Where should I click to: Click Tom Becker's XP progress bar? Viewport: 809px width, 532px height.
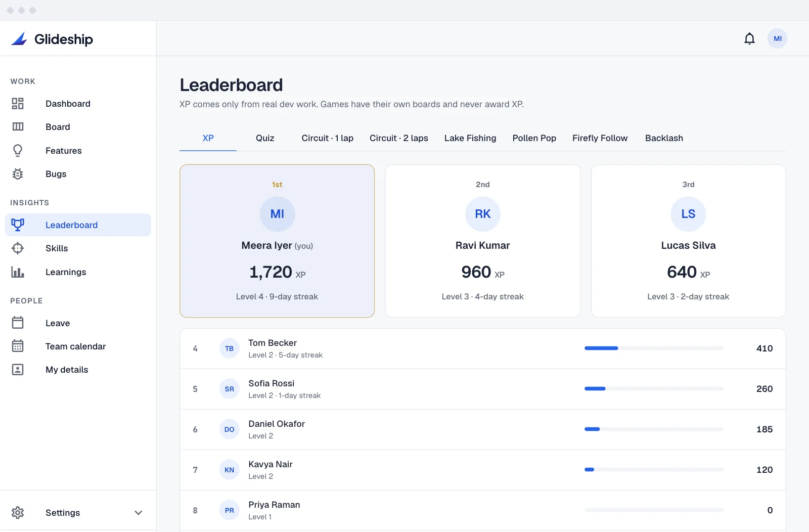pyautogui.click(x=654, y=348)
